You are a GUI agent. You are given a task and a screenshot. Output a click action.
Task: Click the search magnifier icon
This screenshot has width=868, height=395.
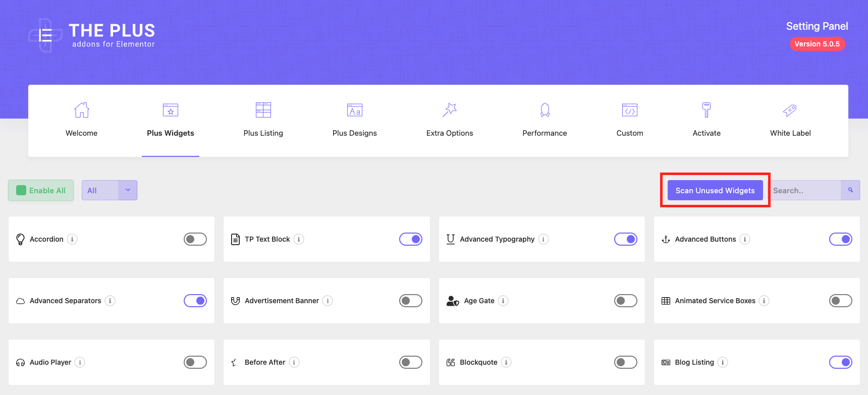[850, 190]
